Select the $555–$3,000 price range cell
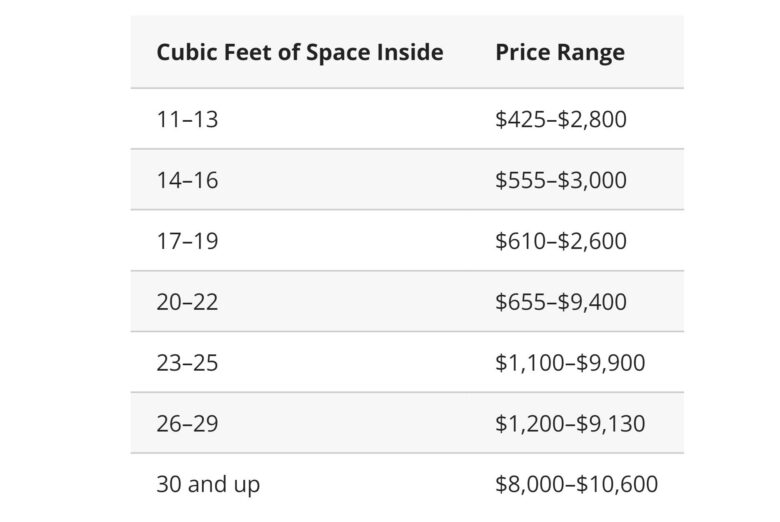This screenshot has height=522, width=780. coord(560,180)
